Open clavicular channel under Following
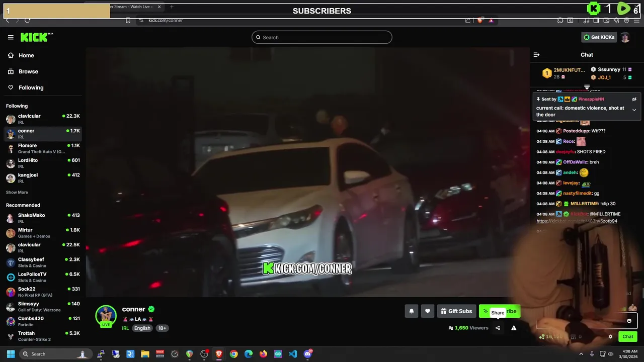 pos(43,119)
